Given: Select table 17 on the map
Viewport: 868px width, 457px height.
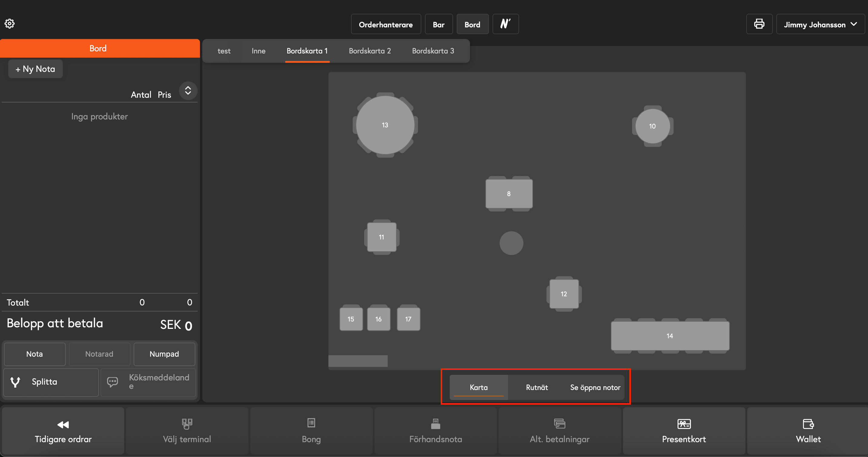Looking at the screenshot, I should (x=408, y=319).
